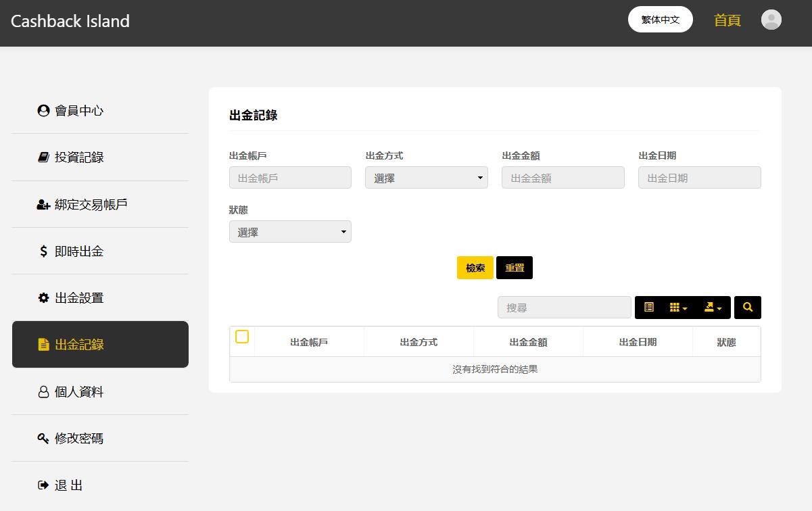Click the magnifier advanced search icon

click(x=748, y=308)
